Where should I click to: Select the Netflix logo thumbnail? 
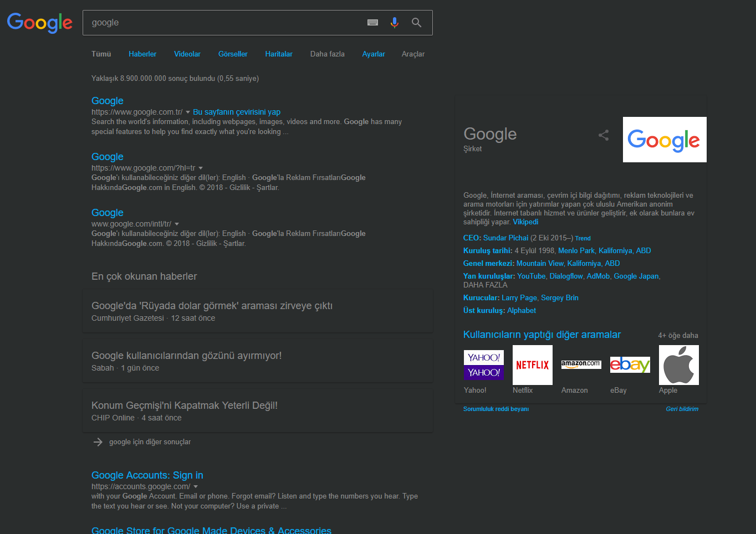pos(533,365)
